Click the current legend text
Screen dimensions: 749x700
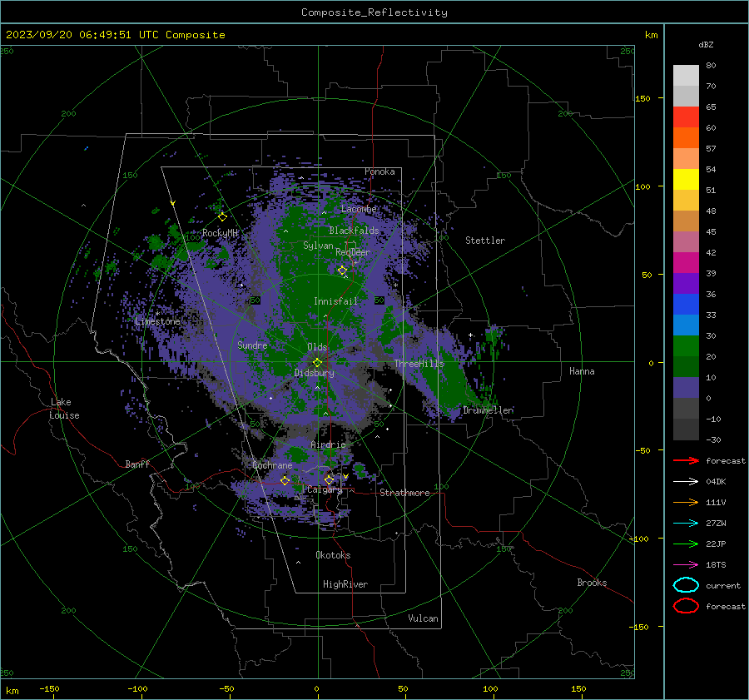click(x=723, y=585)
